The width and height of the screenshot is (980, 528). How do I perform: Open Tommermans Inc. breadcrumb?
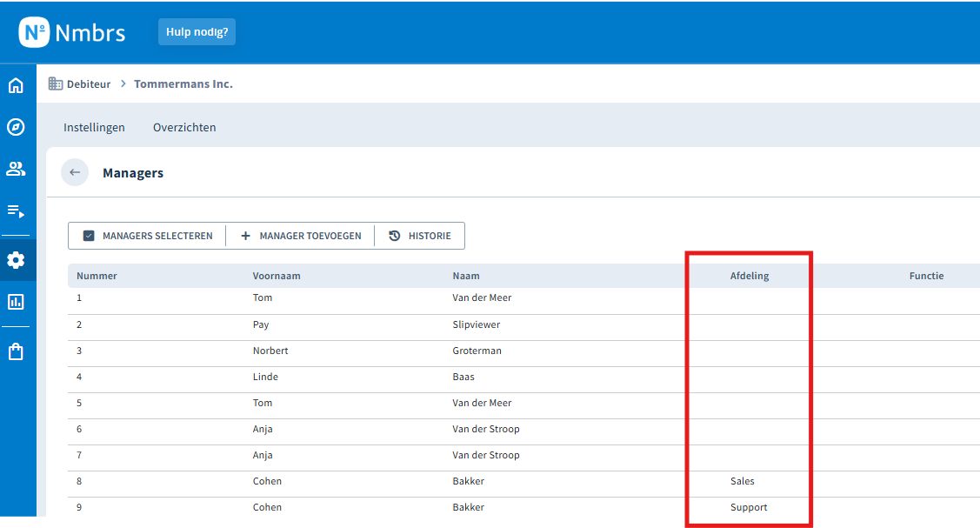tap(183, 84)
